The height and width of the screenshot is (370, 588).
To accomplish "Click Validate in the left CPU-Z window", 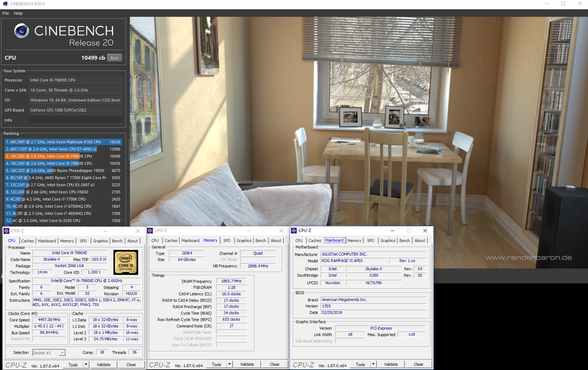I will [x=103, y=365].
